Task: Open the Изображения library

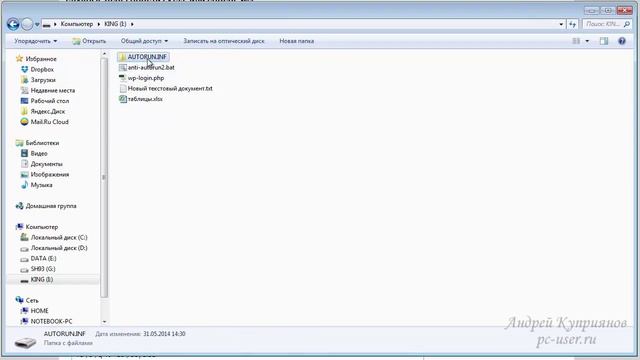Action: coord(50,175)
